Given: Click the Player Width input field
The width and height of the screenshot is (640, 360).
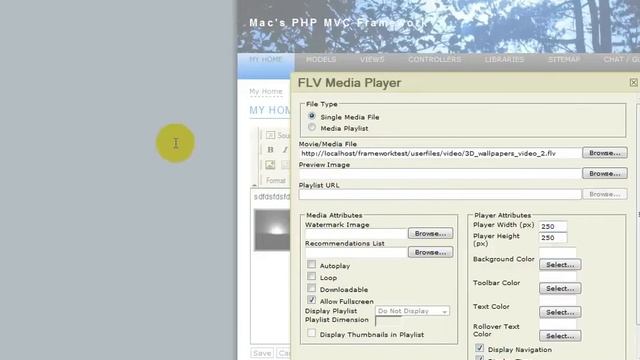Looking at the screenshot, I should pyautogui.click(x=553, y=226).
